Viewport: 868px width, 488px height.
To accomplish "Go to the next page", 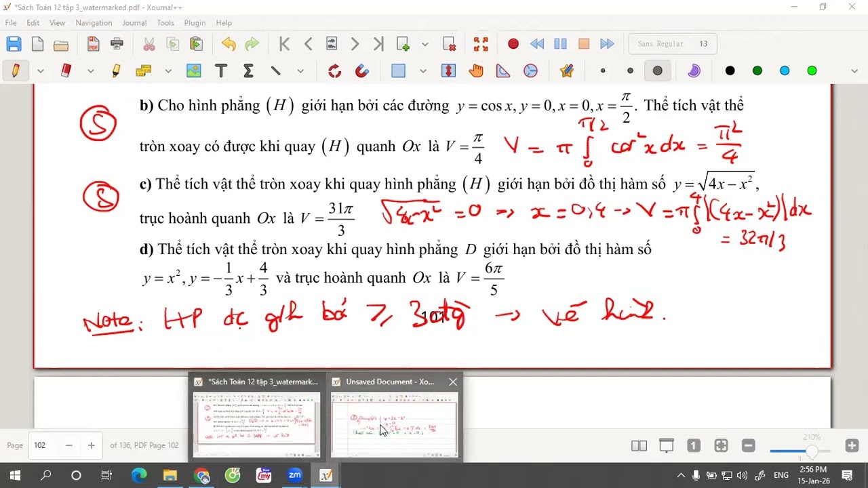I will (355, 44).
